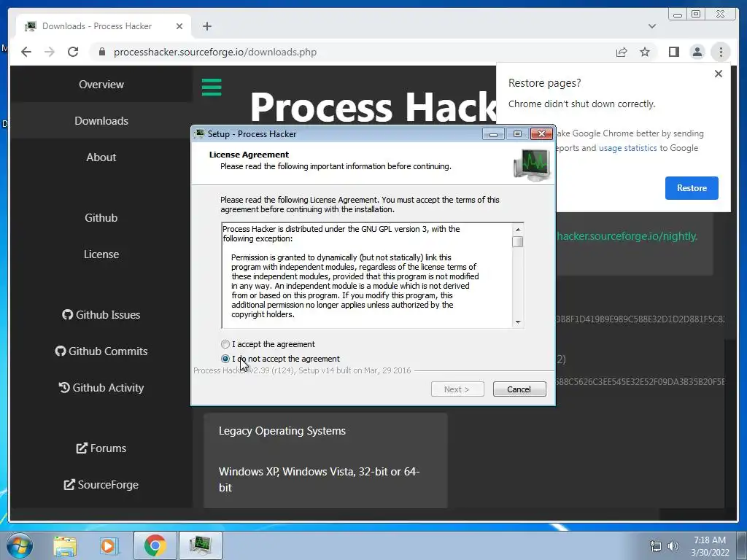The height and width of the screenshot is (560, 747).
Task: Click the Process Hacker monitor logo in Setup
Action: pos(533,164)
